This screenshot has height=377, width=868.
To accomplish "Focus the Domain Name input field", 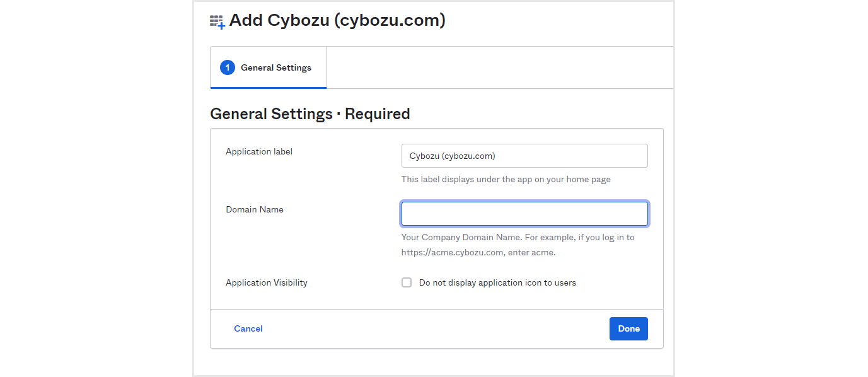I will pyautogui.click(x=524, y=214).
